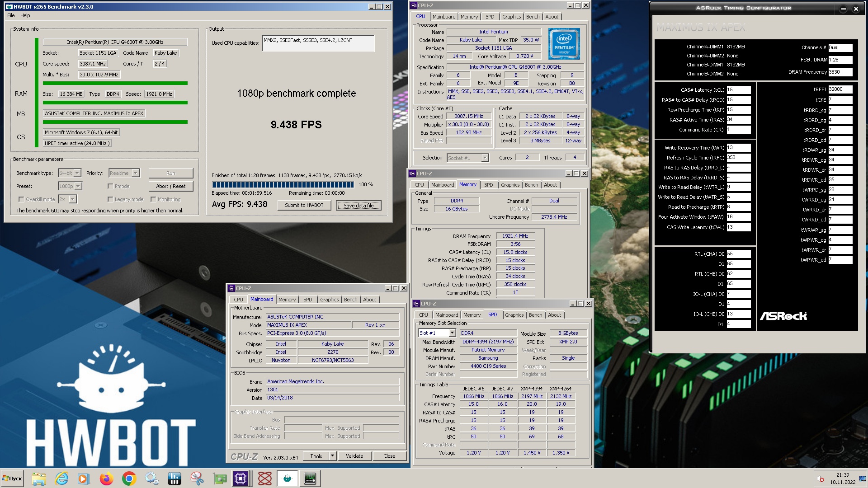Image resolution: width=868 pixels, height=488 pixels.
Task: Open the Help menu in HWBOT x265
Action: [25, 15]
